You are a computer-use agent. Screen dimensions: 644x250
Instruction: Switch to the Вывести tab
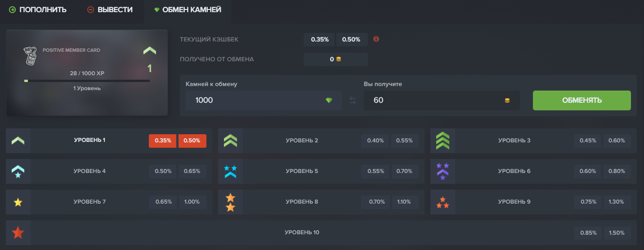110,9
